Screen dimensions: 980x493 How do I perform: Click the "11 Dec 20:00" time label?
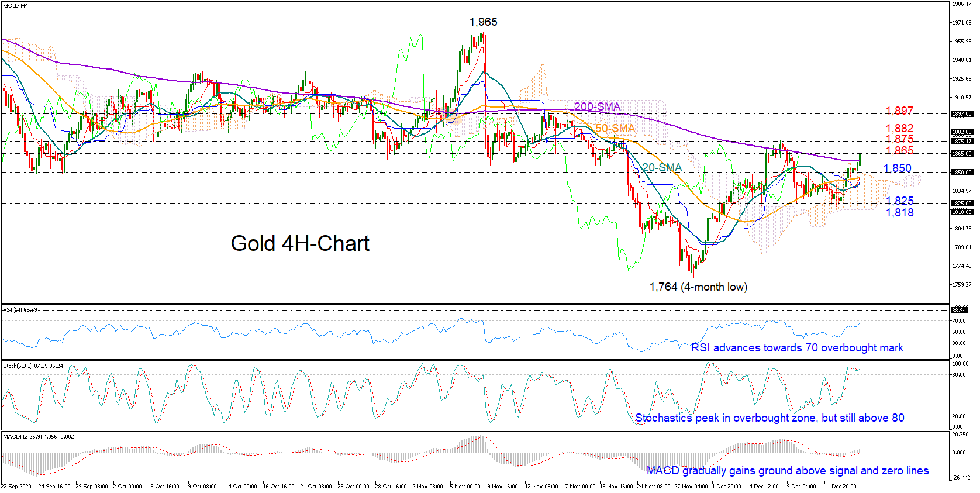[840, 487]
